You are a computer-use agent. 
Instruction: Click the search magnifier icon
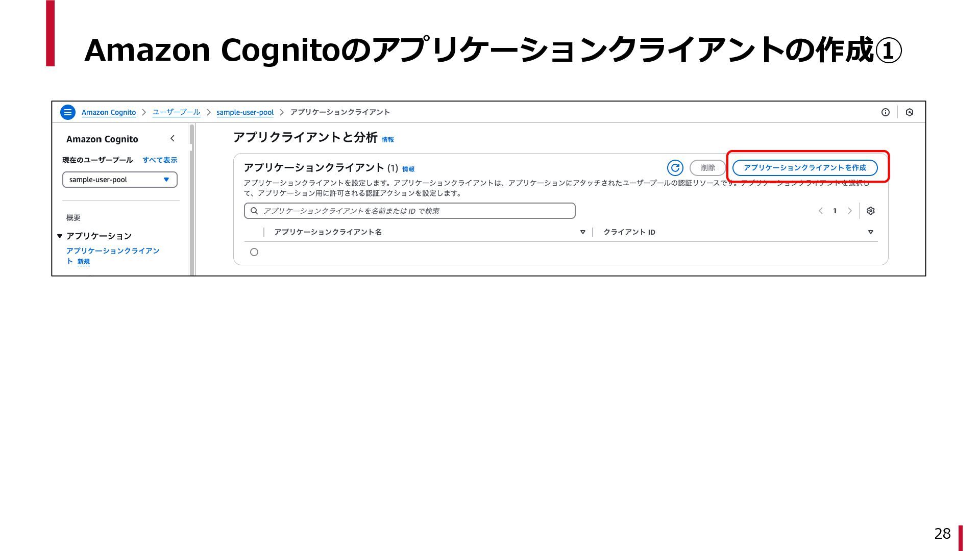(254, 211)
